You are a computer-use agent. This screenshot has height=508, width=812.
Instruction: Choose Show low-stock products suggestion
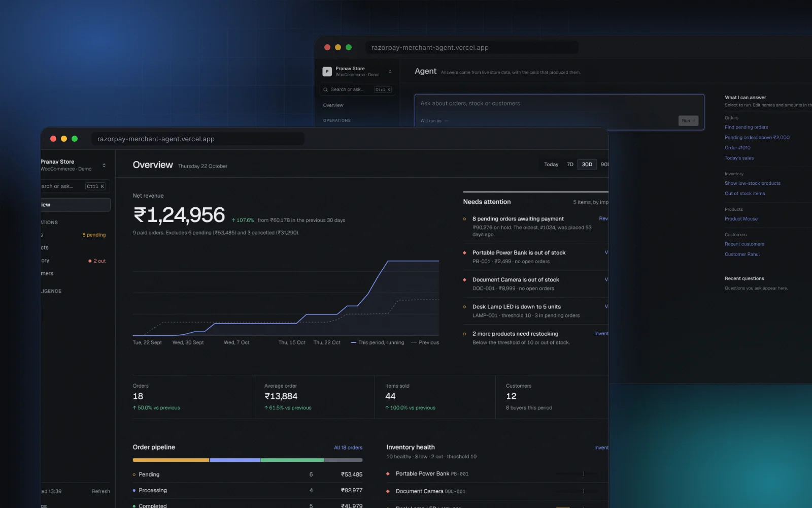pos(752,183)
